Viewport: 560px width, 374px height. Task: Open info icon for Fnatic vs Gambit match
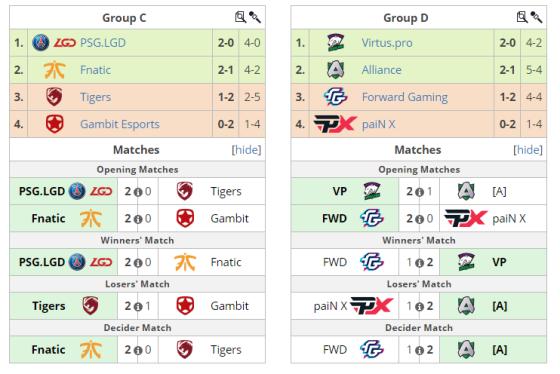click(138, 219)
